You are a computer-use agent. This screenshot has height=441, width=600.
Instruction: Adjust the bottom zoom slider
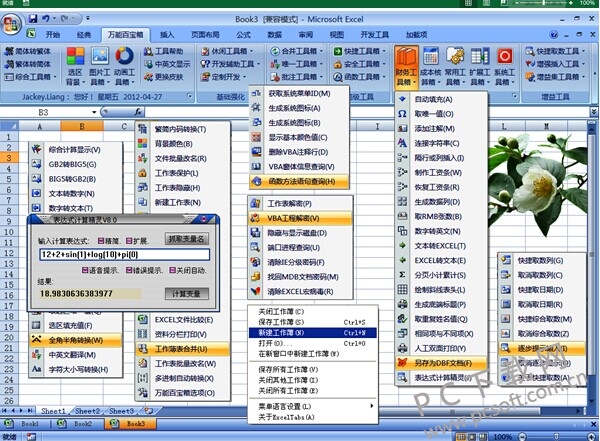pyautogui.click(x=557, y=436)
